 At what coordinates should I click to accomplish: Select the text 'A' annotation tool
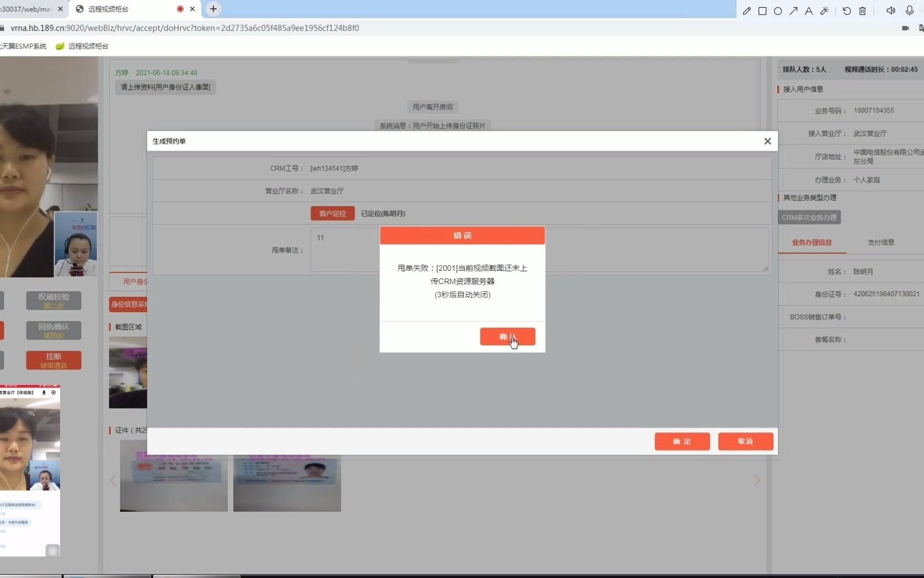[809, 11]
